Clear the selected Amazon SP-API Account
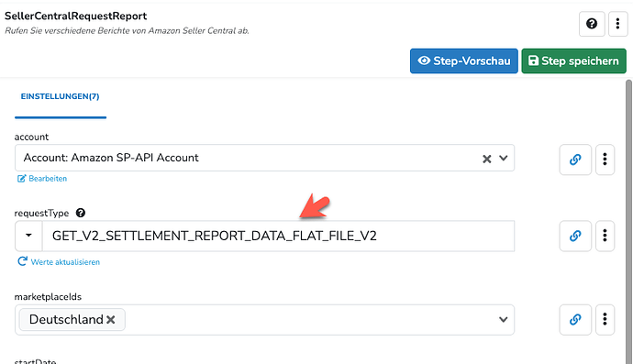This screenshot has width=633, height=364. [x=487, y=159]
